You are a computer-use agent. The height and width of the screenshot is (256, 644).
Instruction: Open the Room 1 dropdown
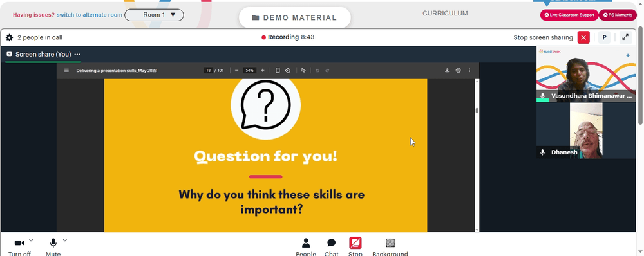coord(154,15)
